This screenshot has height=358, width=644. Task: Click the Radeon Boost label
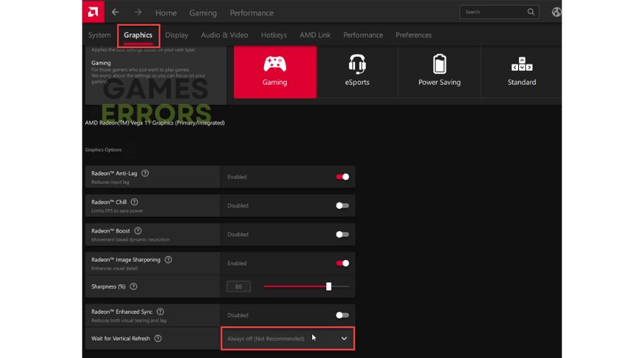click(x=110, y=231)
